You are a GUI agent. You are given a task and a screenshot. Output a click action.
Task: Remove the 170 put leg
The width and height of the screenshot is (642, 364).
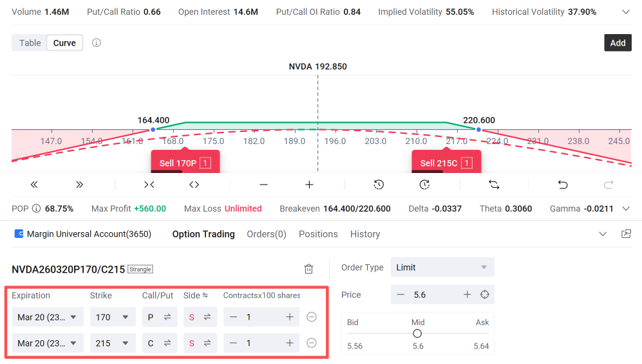pos(312,317)
